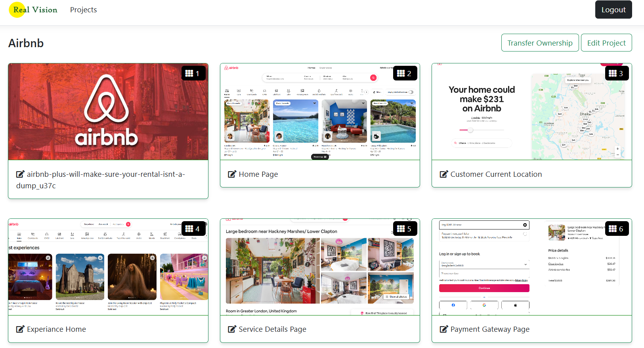Click the grid badge numbered 1
Image resolution: width=644 pixels, height=348 pixels.
[193, 73]
